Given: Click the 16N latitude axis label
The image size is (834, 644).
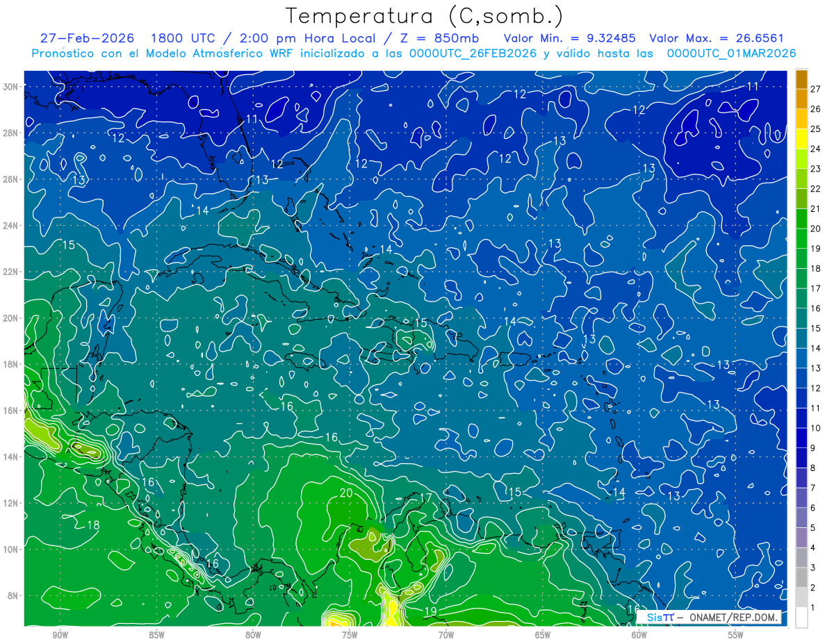Looking at the screenshot, I should (x=11, y=411).
